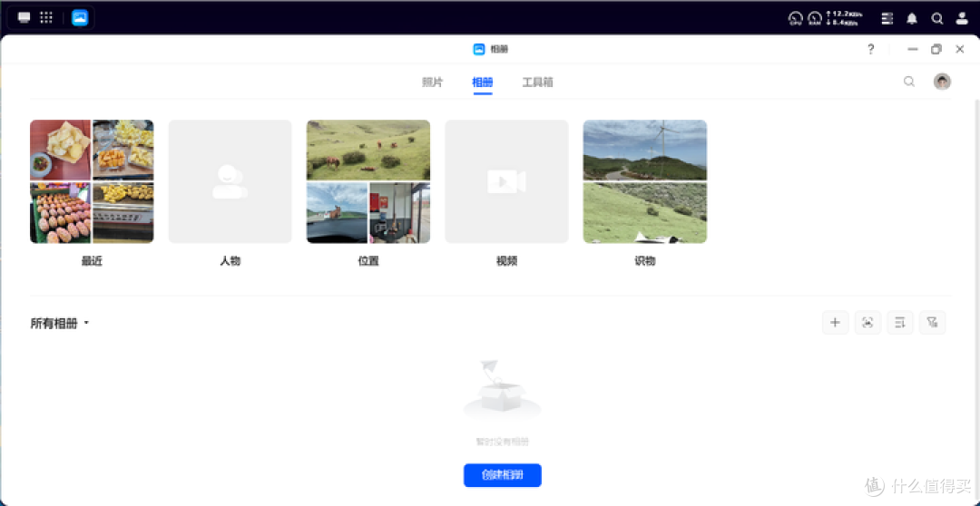This screenshot has height=506, width=980.
Task: Click the help question mark icon
Action: tap(870, 49)
